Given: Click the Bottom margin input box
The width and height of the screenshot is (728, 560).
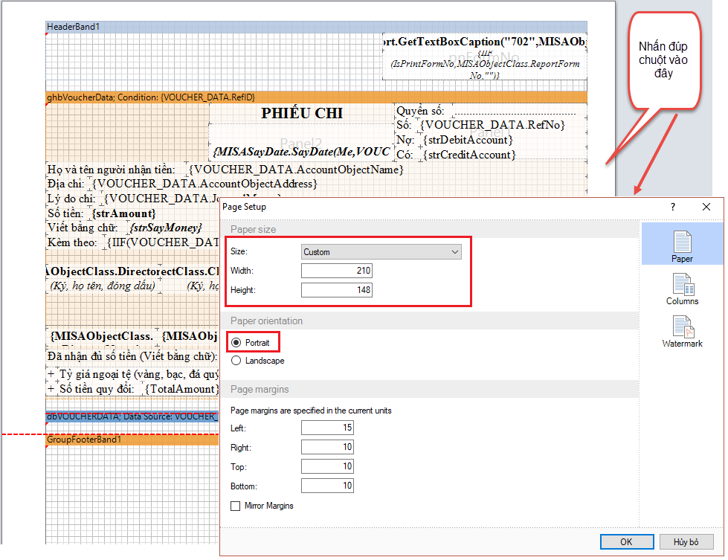Looking at the screenshot, I should tap(327, 485).
